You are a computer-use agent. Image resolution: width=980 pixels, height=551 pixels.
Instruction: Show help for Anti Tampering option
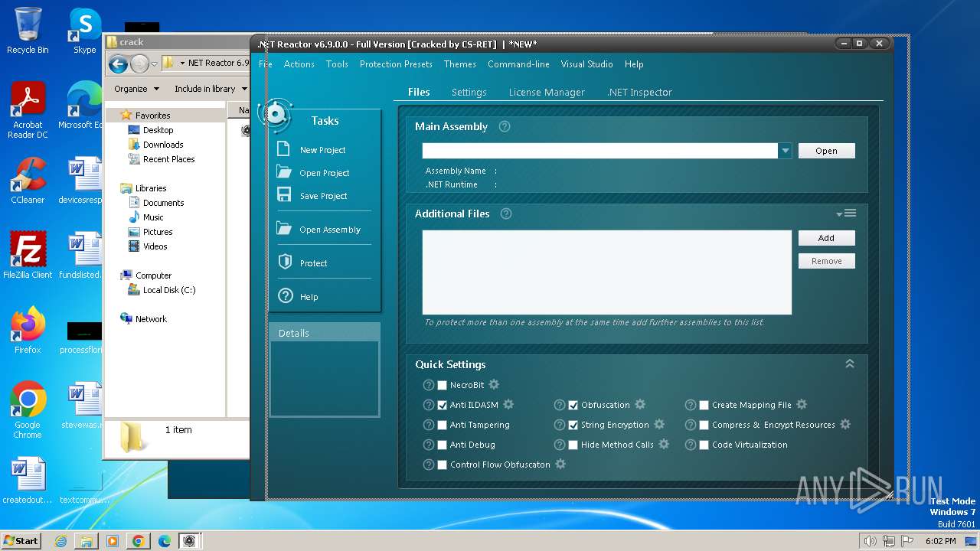coord(429,425)
